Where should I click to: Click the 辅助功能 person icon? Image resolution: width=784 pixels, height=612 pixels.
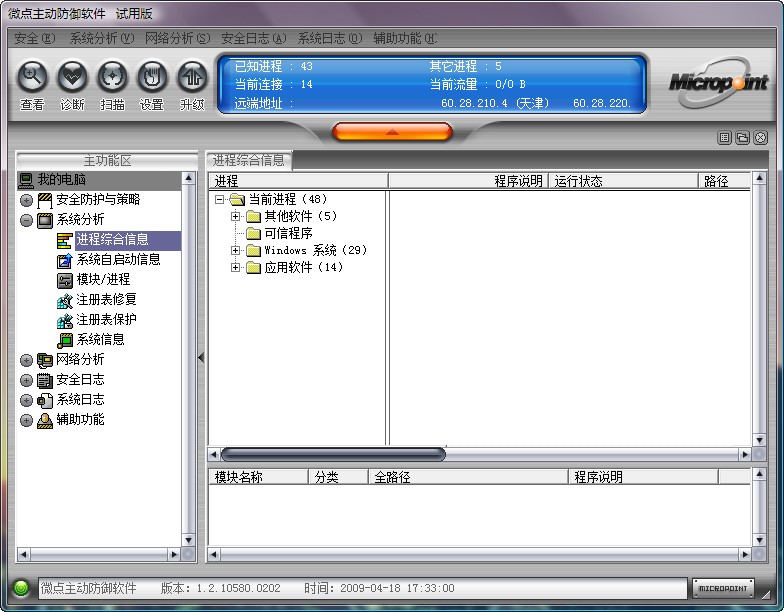click(x=44, y=420)
